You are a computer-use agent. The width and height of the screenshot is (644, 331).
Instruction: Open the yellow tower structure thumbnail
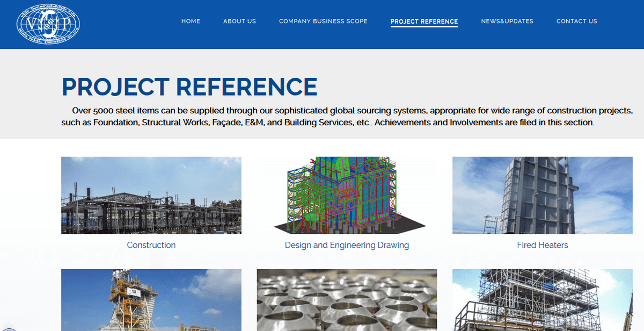(151, 300)
